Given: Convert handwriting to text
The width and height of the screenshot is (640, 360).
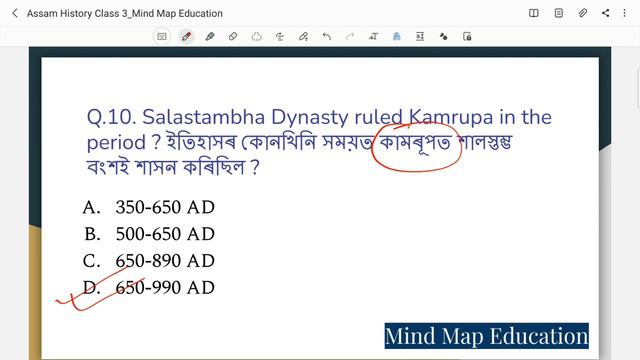Looking at the screenshot, I should [x=373, y=37].
